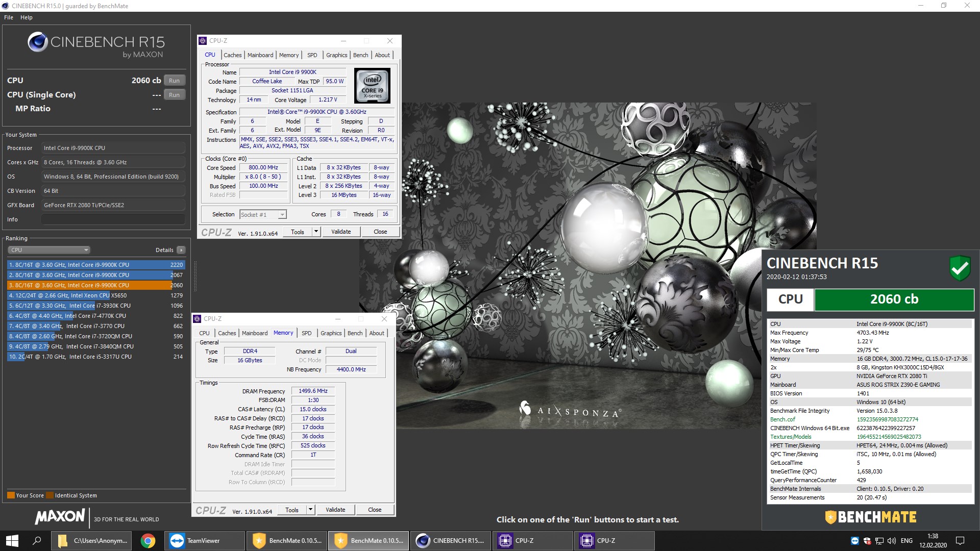
Task: Expand the Ranking CPU dropdown
Action: coord(49,250)
